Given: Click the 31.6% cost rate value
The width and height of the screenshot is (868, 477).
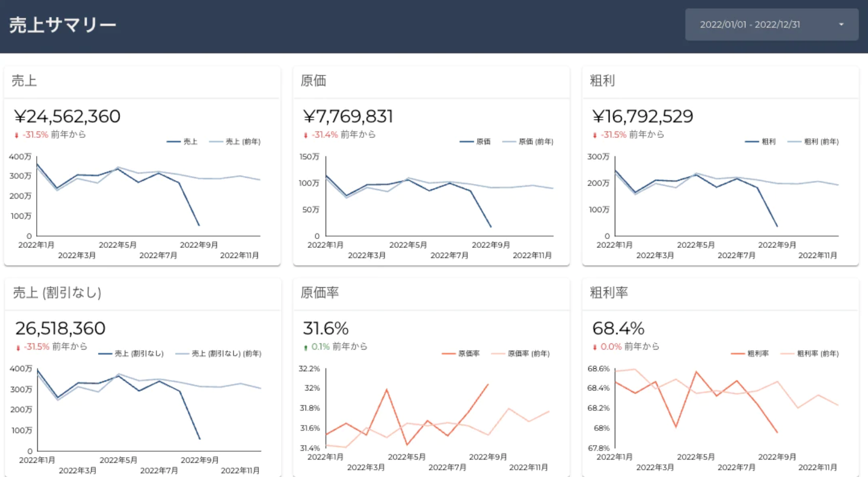Looking at the screenshot, I should coord(325,328).
